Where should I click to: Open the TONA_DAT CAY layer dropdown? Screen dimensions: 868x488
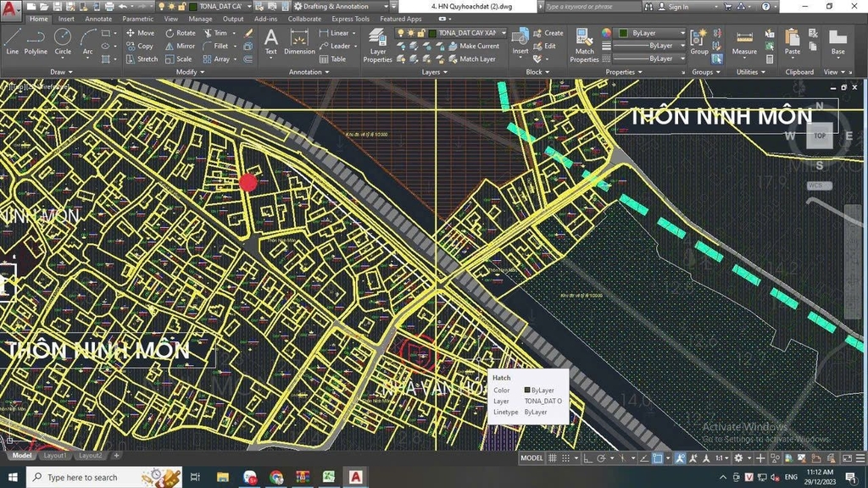pos(504,32)
